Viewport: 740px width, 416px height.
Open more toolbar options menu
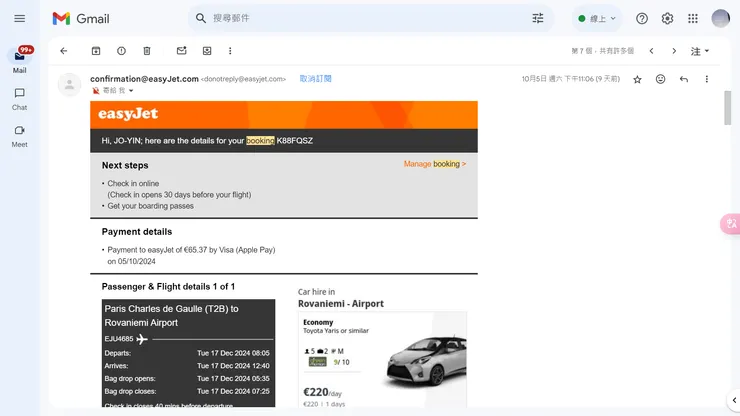click(230, 51)
